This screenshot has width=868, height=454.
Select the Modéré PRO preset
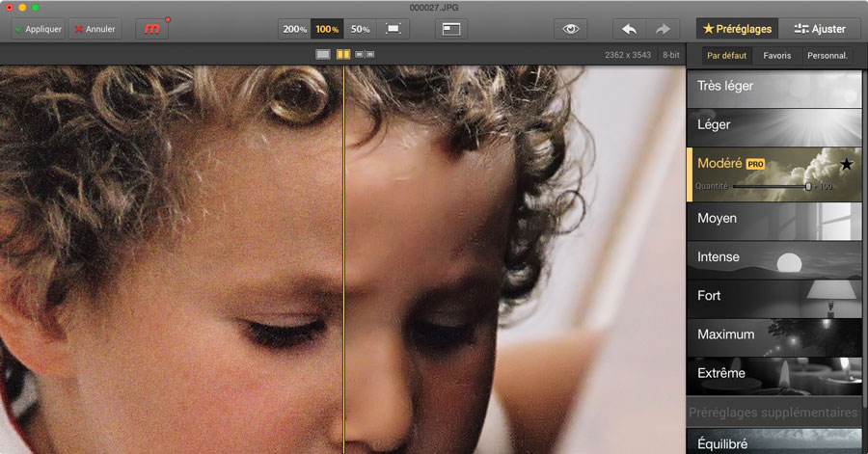pos(773,174)
